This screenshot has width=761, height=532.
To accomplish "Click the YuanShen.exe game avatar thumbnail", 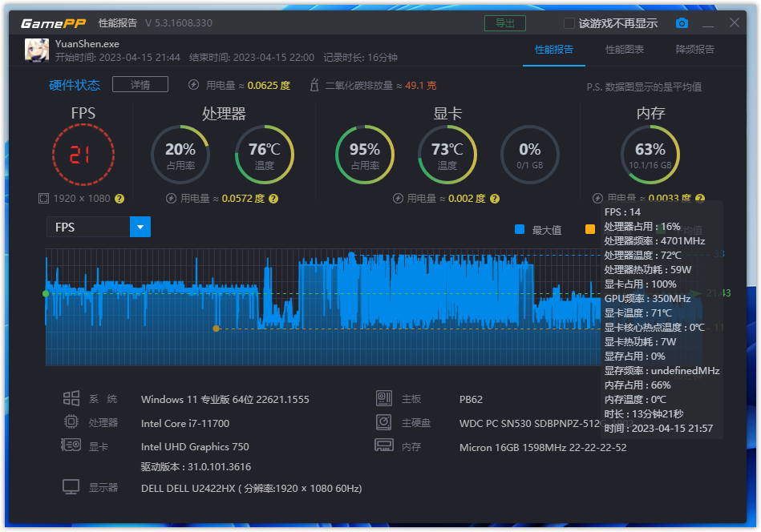I will click(x=36, y=50).
